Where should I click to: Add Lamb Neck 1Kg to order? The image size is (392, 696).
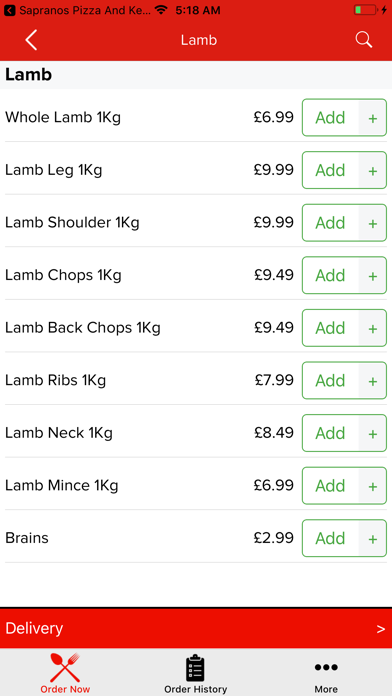point(330,433)
